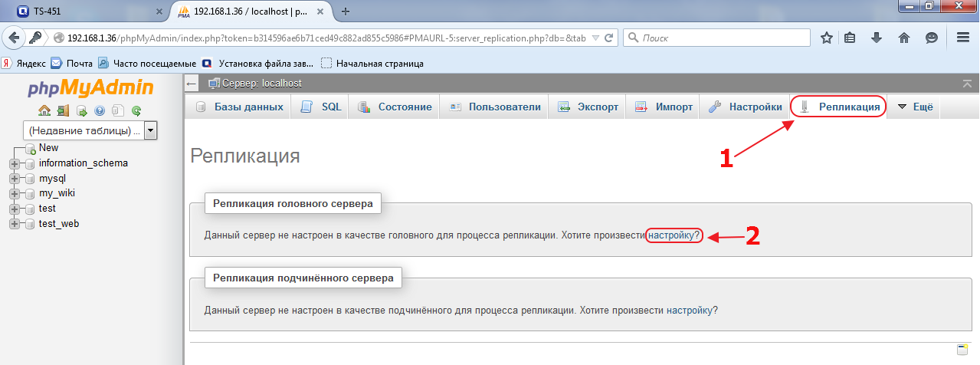Open the Базы данных tab
The image size is (980, 365).
coord(238,107)
